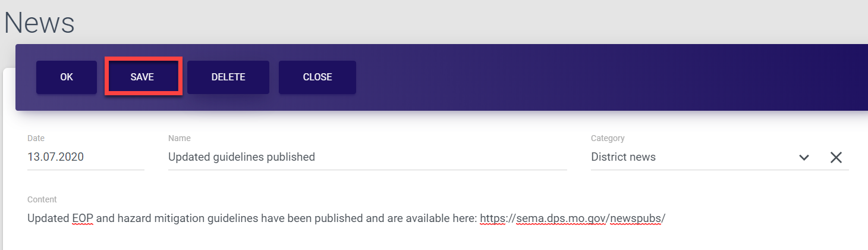Click into the Name field text
This screenshot has height=250, width=868.
(241, 157)
